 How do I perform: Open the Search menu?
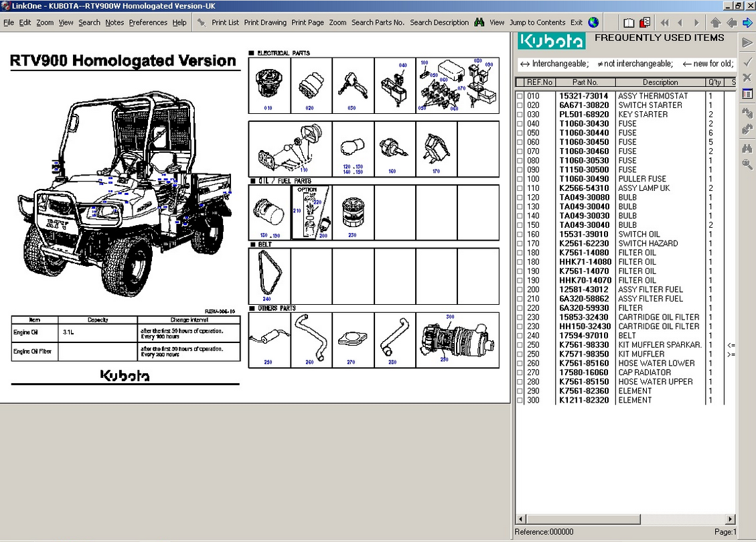pyautogui.click(x=89, y=23)
